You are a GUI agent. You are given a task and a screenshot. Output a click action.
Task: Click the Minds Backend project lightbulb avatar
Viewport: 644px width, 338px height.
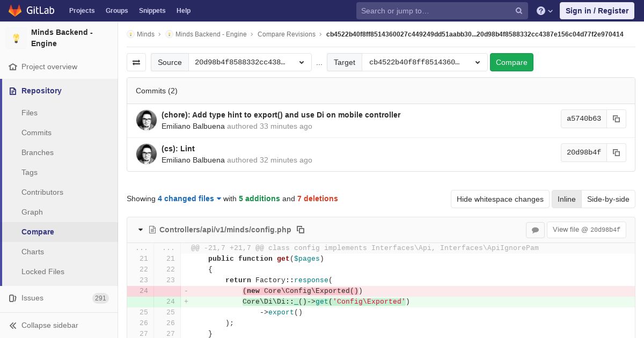[x=16, y=38]
